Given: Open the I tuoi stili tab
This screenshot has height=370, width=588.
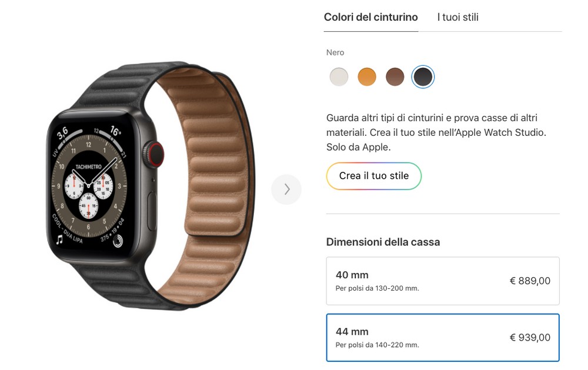Looking at the screenshot, I should point(458,17).
